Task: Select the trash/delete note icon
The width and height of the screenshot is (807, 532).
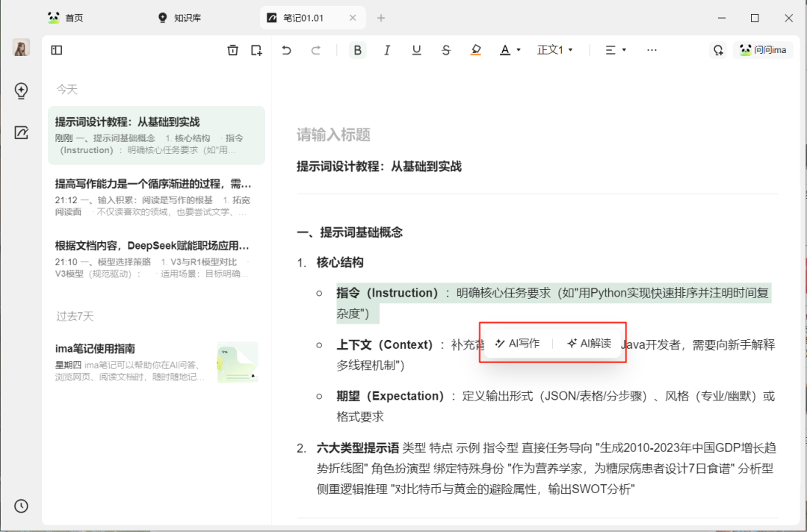Action: pos(232,49)
